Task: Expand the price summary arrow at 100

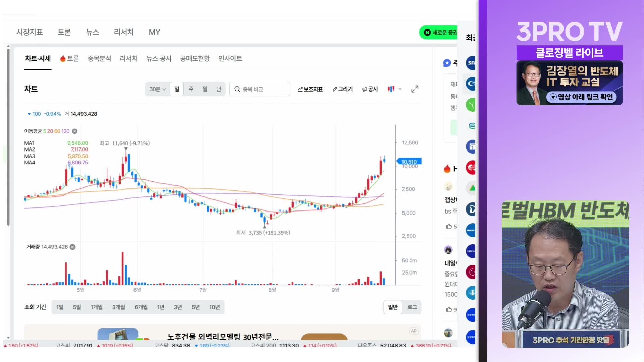Action: [x=29, y=114]
